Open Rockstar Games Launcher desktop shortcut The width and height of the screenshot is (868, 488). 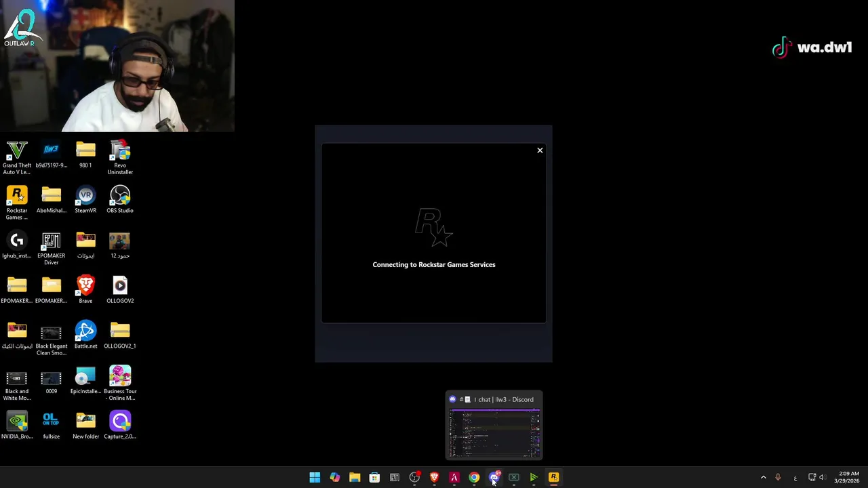17,203
